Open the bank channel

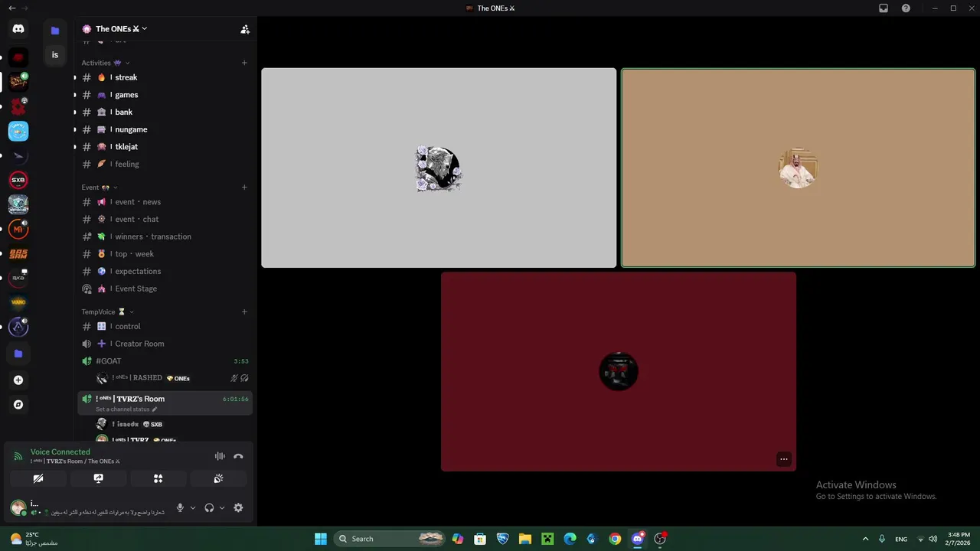(x=165, y=112)
